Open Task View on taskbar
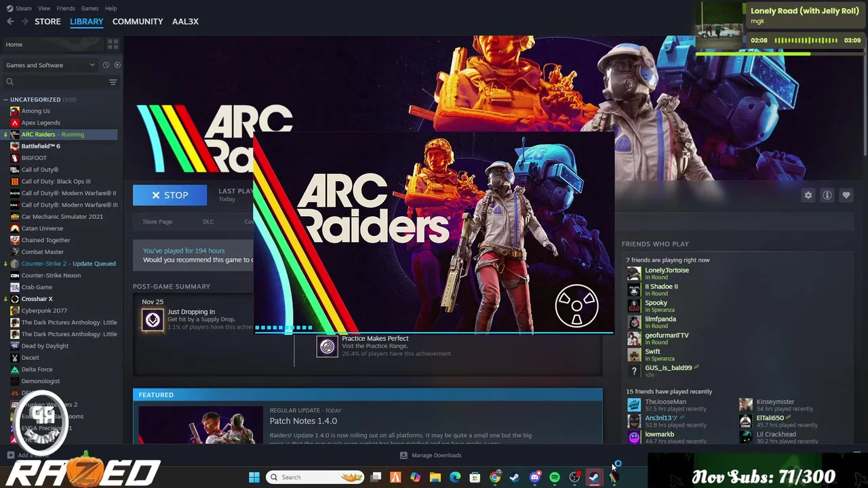868x488 pixels. [x=376, y=477]
